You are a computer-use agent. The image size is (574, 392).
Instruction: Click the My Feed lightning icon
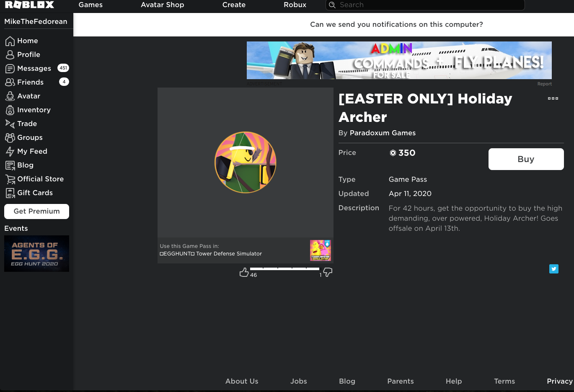(10, 152)
